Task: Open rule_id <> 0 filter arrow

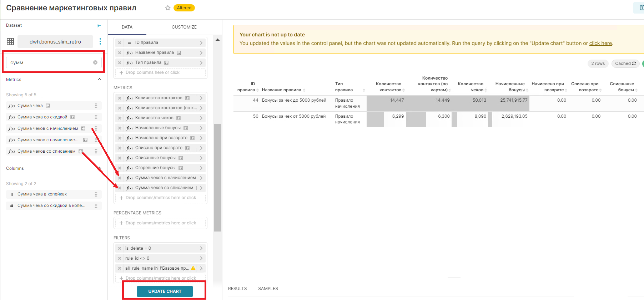Action: point(201,258)
